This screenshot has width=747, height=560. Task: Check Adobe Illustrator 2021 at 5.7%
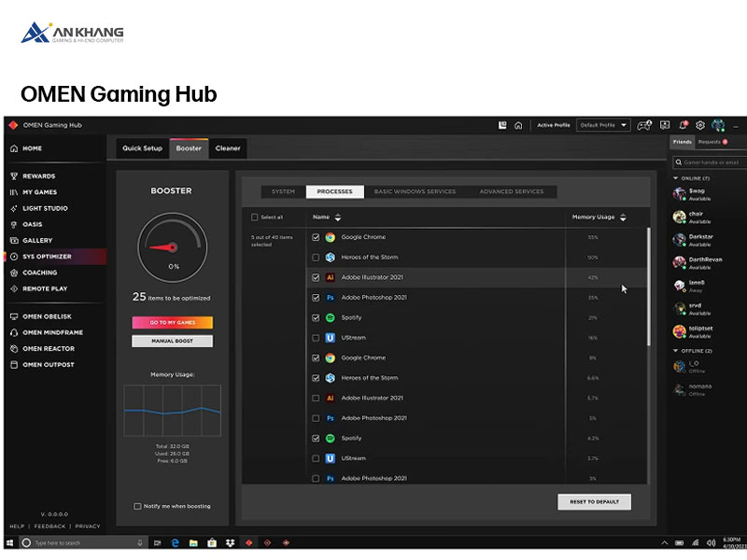coord(316,399)
